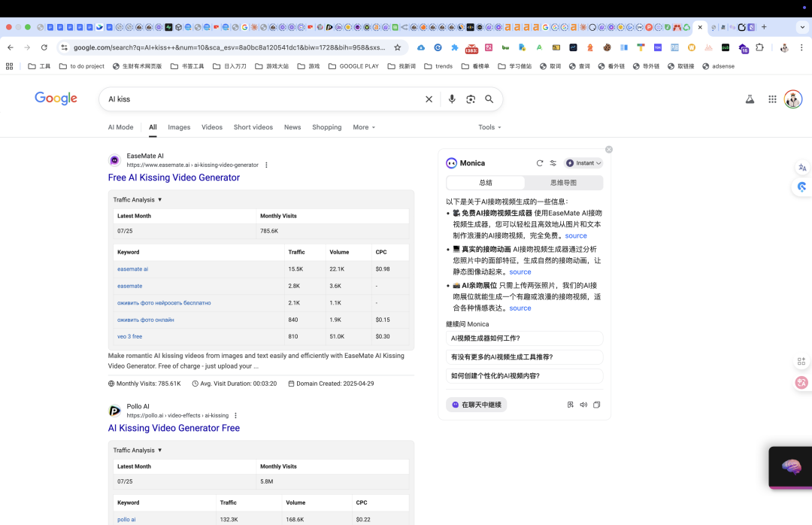
Task: Open Monica settings sliders icon
Action: pyautogui.click(x=553, y=162)
